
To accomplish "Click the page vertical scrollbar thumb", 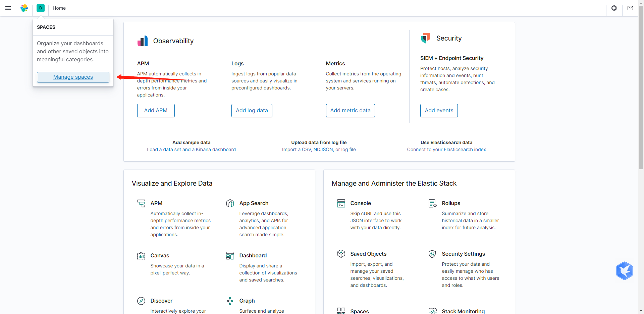I will pyautogui.click(x=641, y=87).
